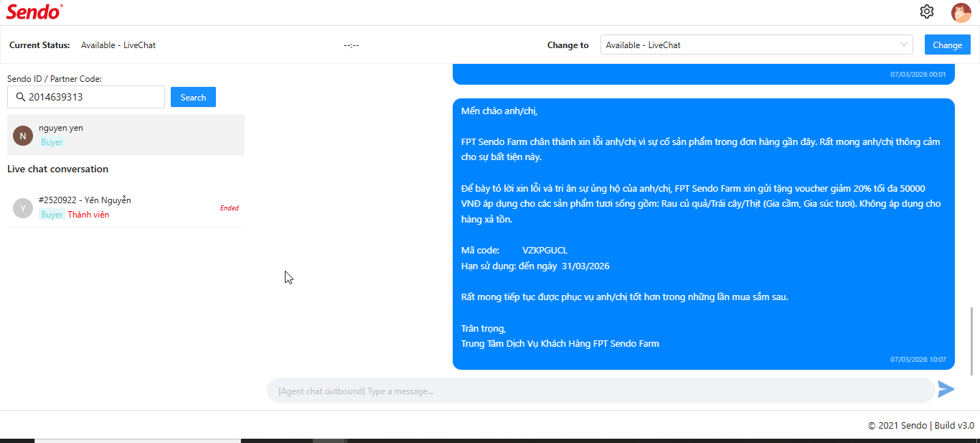This screenshot has width=980, height=443.
Task: Click footer text © 2021 Sendo | Build v3.0
Action: click(x=921, y=425)
